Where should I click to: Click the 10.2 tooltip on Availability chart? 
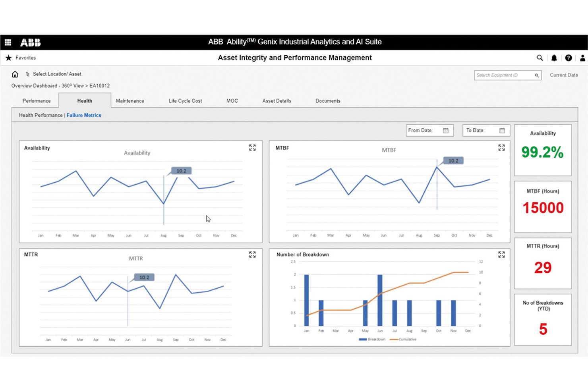[x=181, y=171]
